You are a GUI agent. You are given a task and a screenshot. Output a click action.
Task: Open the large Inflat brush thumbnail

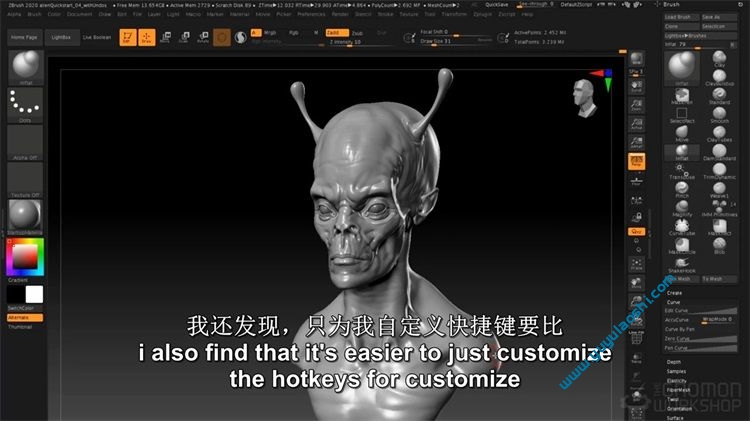(682, 68)
